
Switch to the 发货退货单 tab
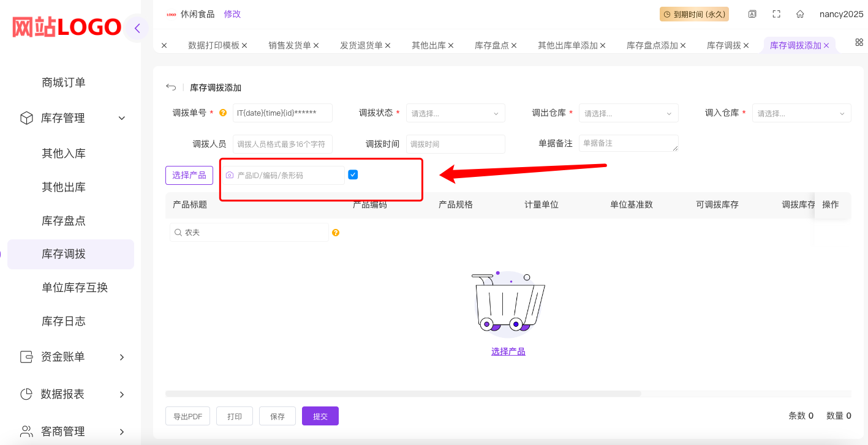[x=361, y=45]
